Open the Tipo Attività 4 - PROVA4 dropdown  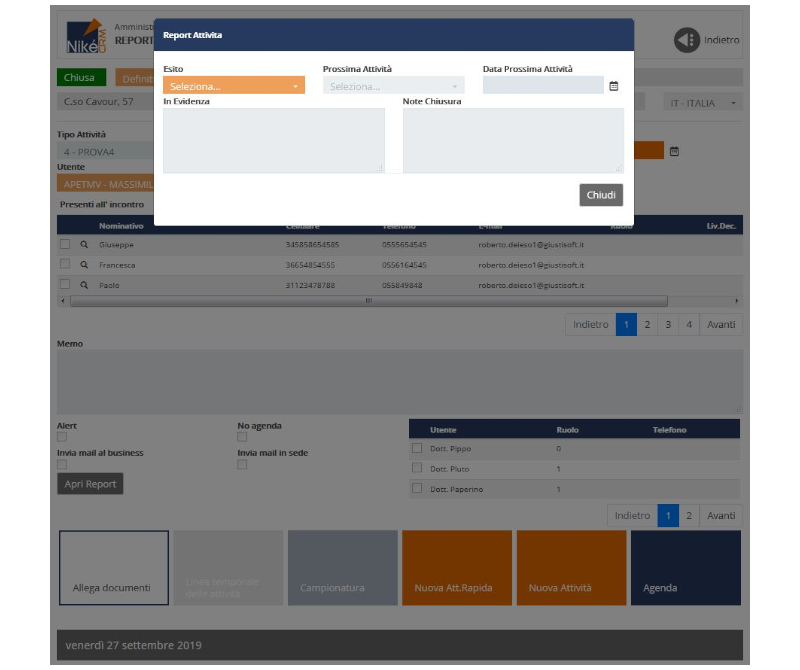tap(106, 152)
